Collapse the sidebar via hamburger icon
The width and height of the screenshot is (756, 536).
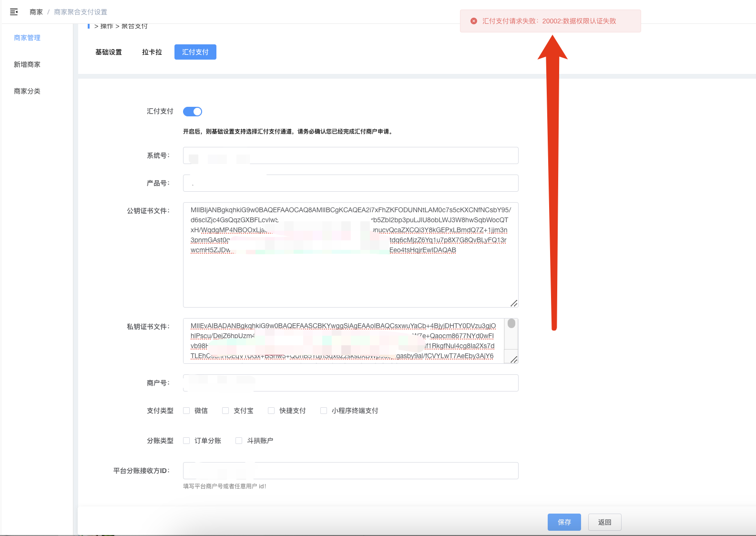click(x=14, y=12)
